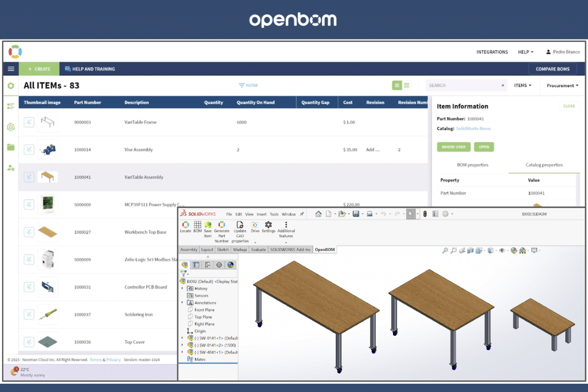Click Update CAD properties icon
This screenshot has height=392, width=588.
pyautogui.click(x=240, y=225)
